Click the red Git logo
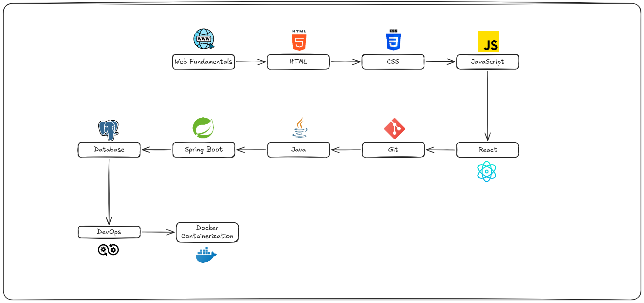This screenshot has height=303, width=644. 395,129
